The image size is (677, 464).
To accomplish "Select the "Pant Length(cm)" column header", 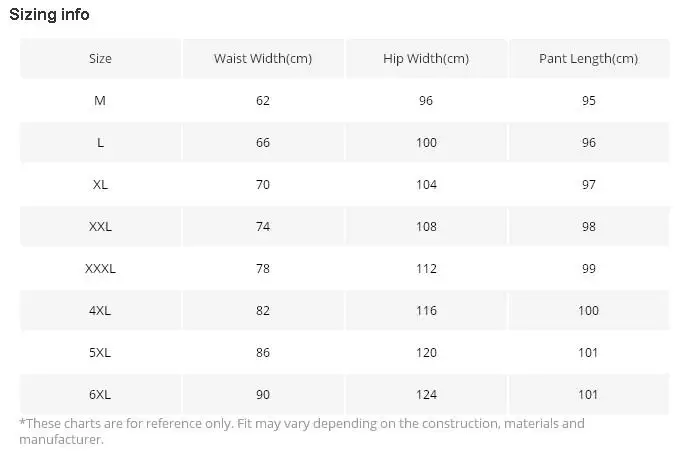I will coord(588,58).
